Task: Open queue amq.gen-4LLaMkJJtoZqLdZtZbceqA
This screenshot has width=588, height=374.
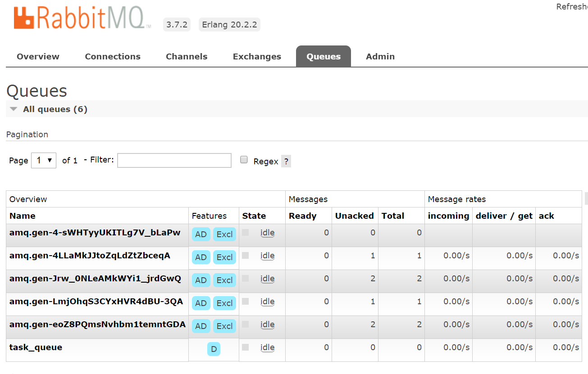Action: pos(90,256)
